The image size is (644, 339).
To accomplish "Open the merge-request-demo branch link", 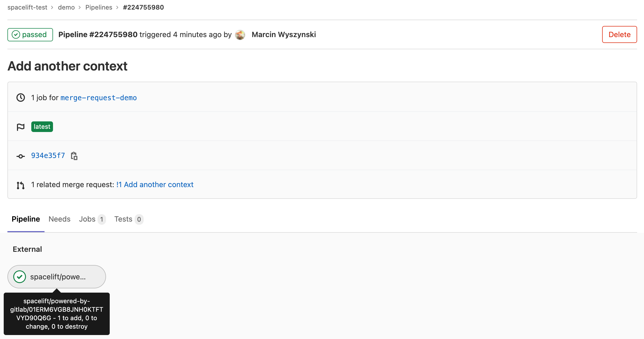I will point(99,98).
